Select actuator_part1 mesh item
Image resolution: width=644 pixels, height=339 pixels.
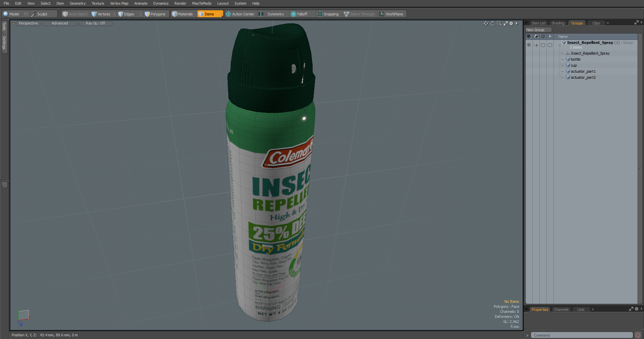tap(583, 71)
